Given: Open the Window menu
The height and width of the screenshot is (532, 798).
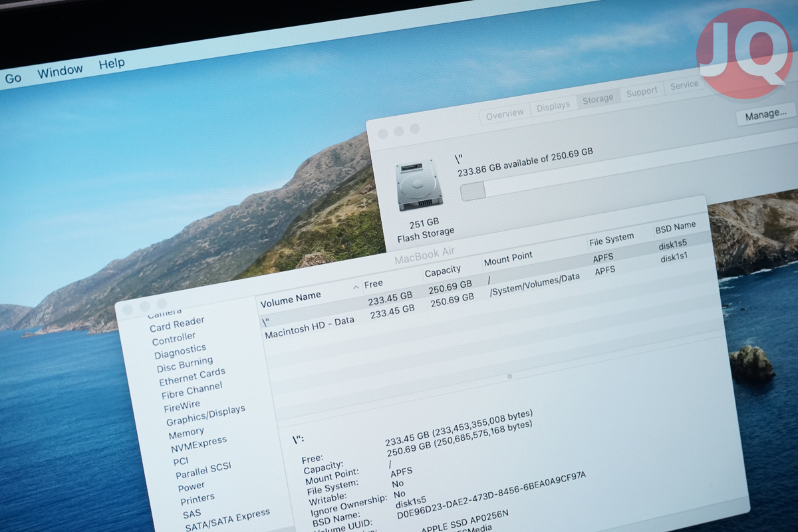Looking at the screenshot, I should pos(60,71).
